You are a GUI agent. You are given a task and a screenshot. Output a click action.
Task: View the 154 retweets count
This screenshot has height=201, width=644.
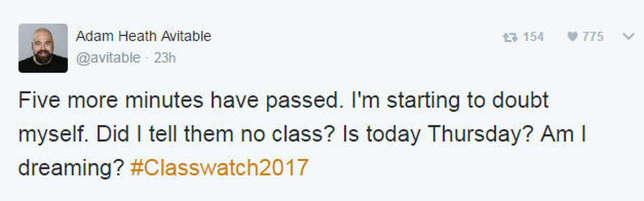point(533,37)
